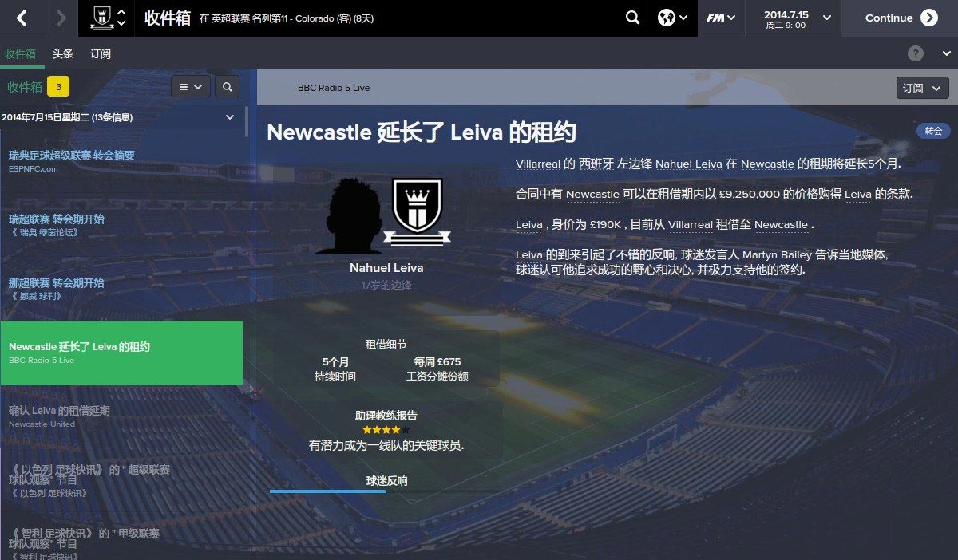This screenshot has width=958, height=560.
Task: Open the FM logo menu
Action: coord(721,18)
